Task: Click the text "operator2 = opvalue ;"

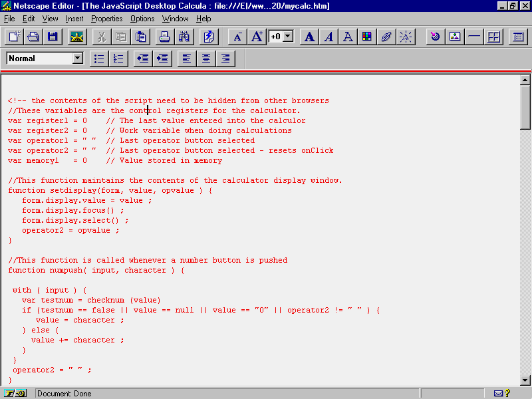Action: coord(70,230)
